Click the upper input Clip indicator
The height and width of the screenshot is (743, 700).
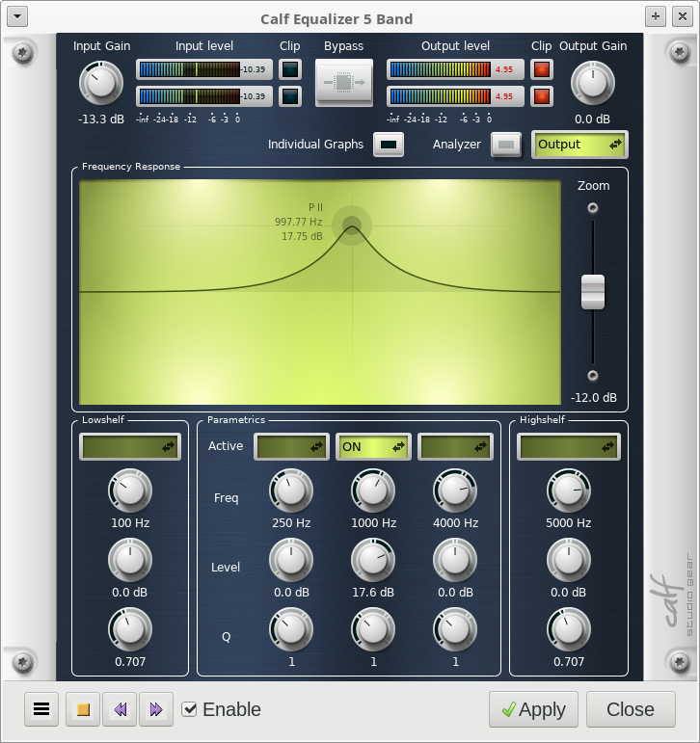(x=290, y=69)
